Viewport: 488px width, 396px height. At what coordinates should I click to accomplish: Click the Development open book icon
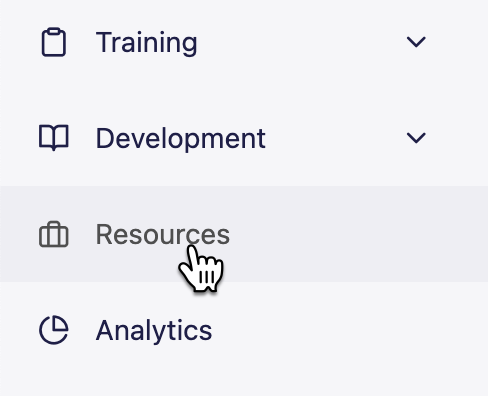tap(54, 138)
